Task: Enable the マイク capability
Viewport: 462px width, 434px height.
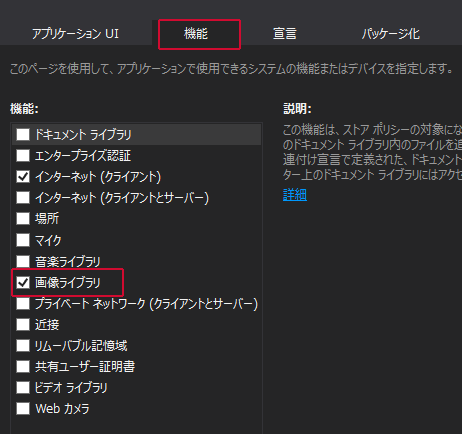Action: [x=23, y=240]
